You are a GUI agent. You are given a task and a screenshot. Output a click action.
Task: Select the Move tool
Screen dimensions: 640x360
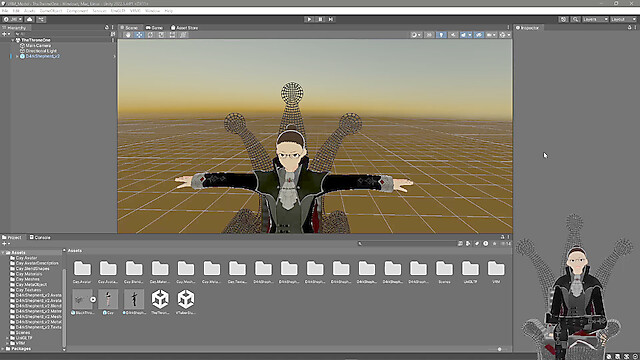(139, 35)
